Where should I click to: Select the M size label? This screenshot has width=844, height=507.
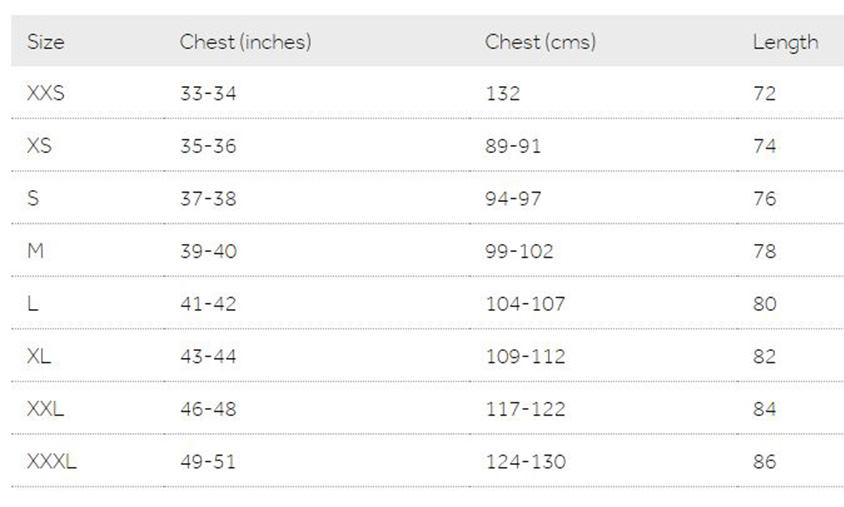pos(36,251)
